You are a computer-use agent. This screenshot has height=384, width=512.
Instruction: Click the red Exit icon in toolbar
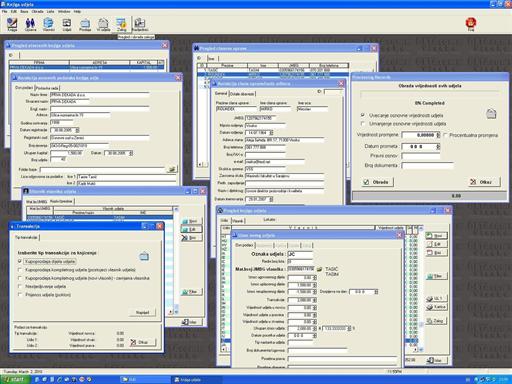[x=471, y=24]
